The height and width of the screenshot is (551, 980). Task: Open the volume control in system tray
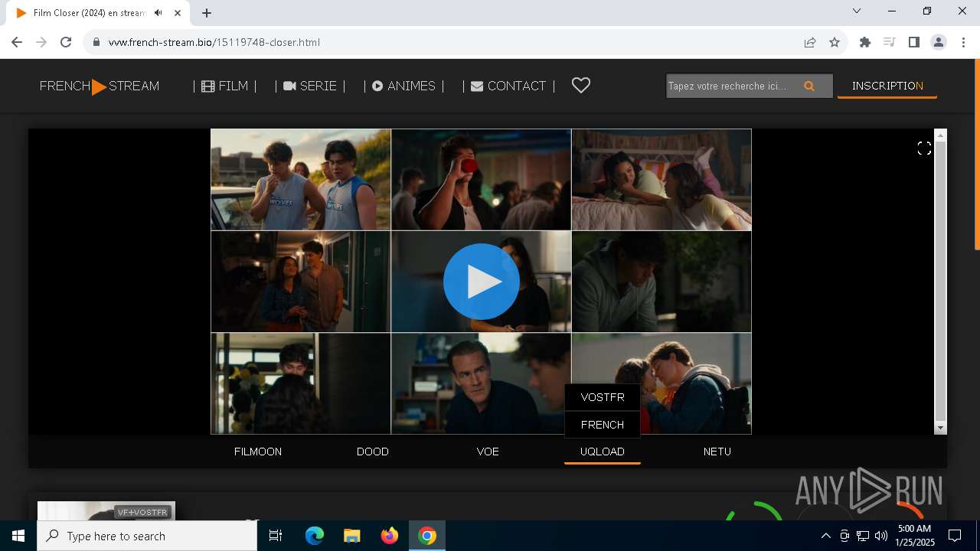click(881, 536)
